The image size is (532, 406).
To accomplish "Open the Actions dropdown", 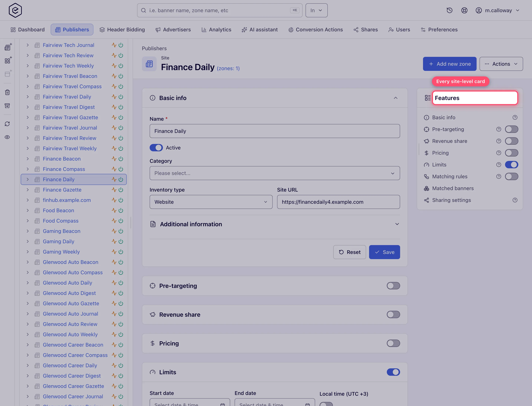I will click(x=501, y=64).
